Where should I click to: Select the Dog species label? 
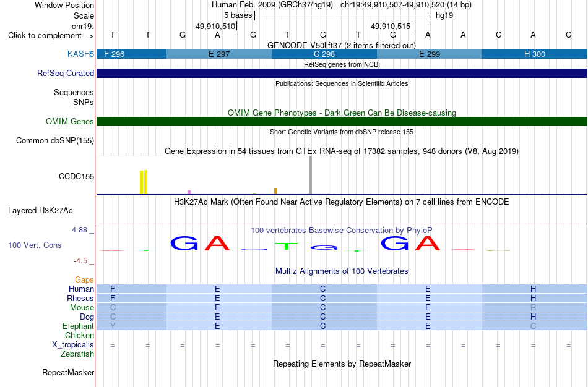tap(87, 317)
